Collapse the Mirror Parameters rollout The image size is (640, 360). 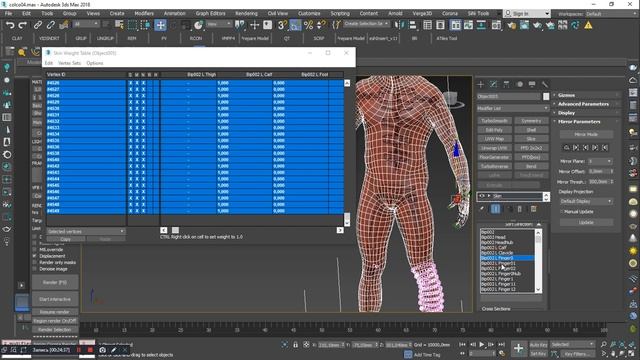[x=586, y=122]
